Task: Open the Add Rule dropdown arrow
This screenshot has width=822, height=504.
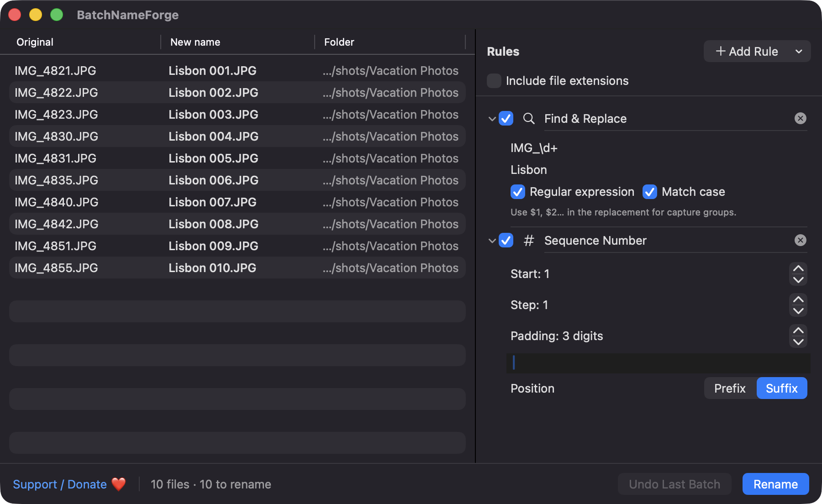Action: click(x=799, y=52)
